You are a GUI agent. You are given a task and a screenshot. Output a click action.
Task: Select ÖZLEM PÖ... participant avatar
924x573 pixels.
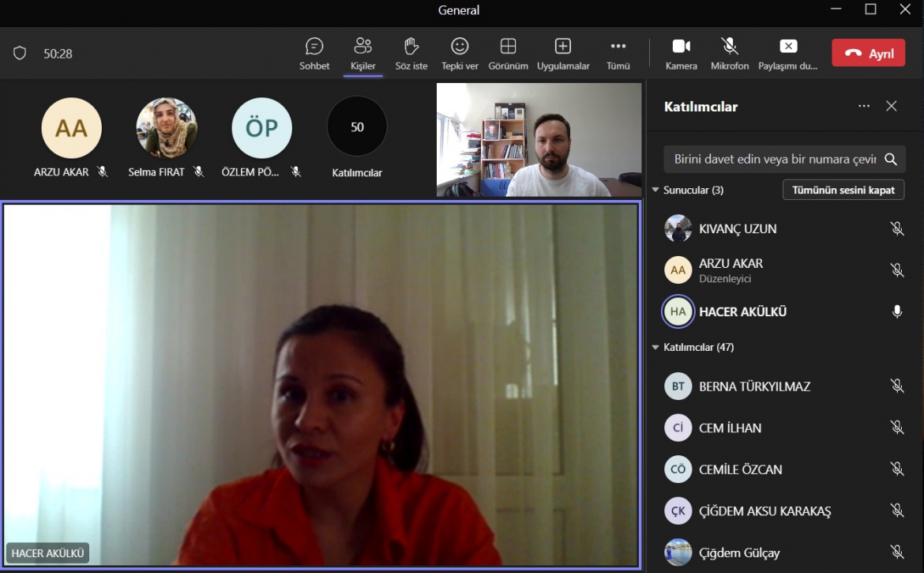[261, 128]
